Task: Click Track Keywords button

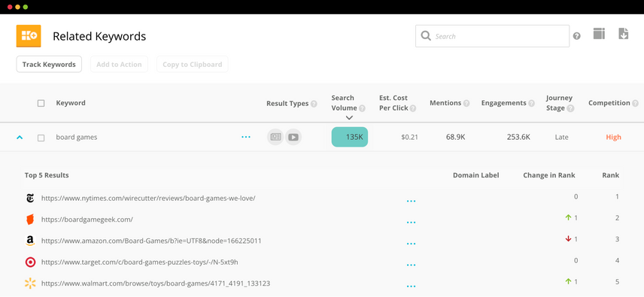Action: (49, 65)
